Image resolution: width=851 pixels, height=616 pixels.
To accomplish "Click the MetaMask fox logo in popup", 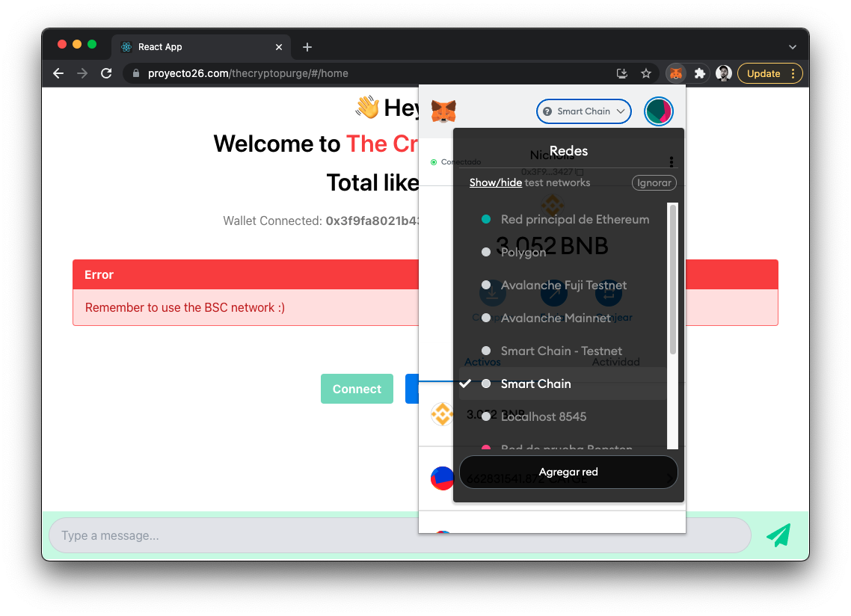I will (x=443, y=111).
